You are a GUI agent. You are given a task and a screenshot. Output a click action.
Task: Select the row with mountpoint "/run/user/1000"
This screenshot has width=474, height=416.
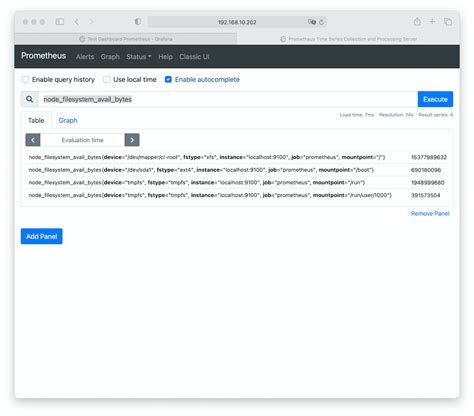point(237,195)
